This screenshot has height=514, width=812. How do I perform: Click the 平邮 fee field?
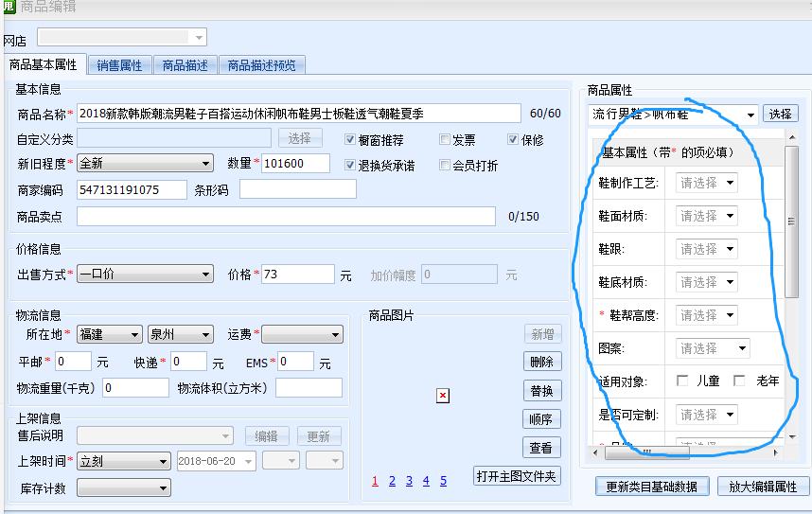pyautogui.click(x=73, y=362)
